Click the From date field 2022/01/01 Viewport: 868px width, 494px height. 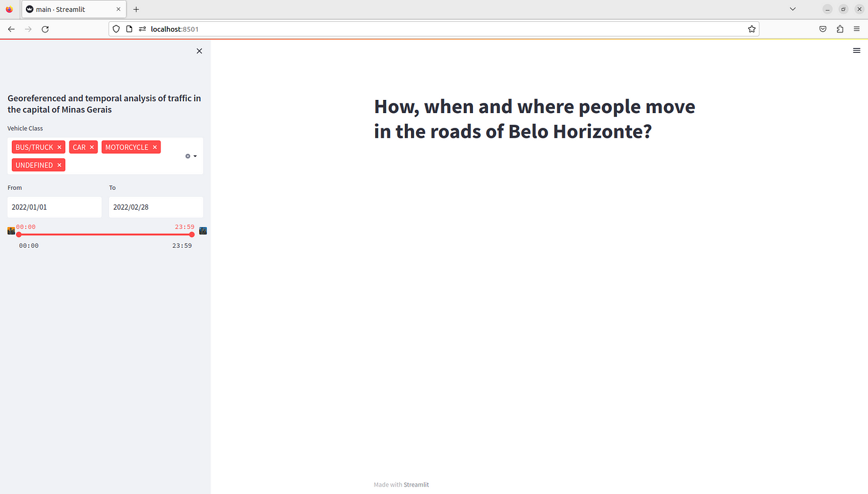[x=55, y=207]
